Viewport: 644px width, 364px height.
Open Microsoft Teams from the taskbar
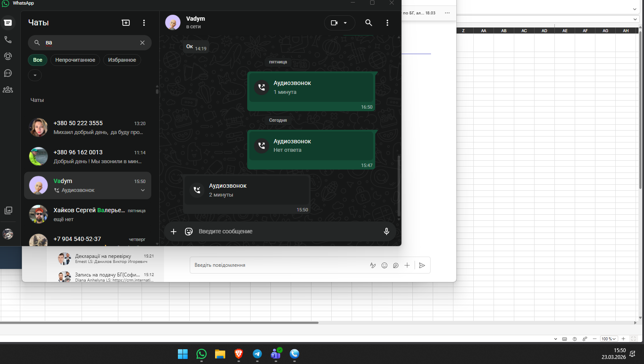(276, 354)
